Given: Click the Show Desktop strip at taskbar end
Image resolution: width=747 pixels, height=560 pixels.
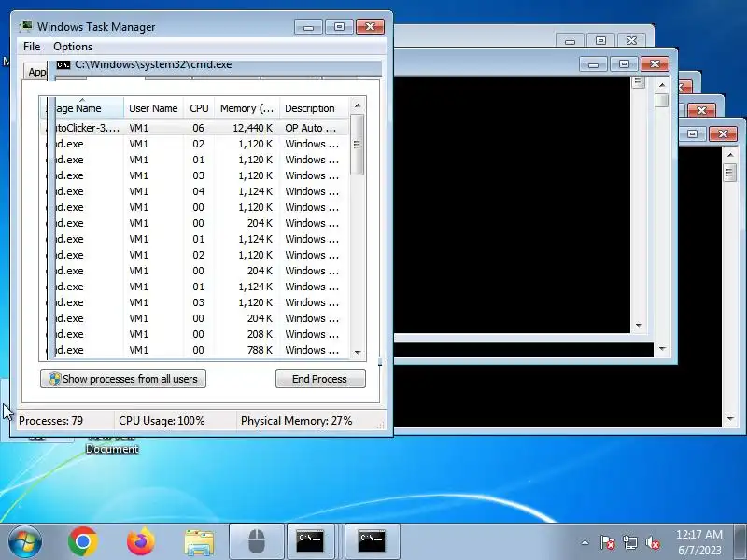Looking at the screenshot, I should (740, 541).
